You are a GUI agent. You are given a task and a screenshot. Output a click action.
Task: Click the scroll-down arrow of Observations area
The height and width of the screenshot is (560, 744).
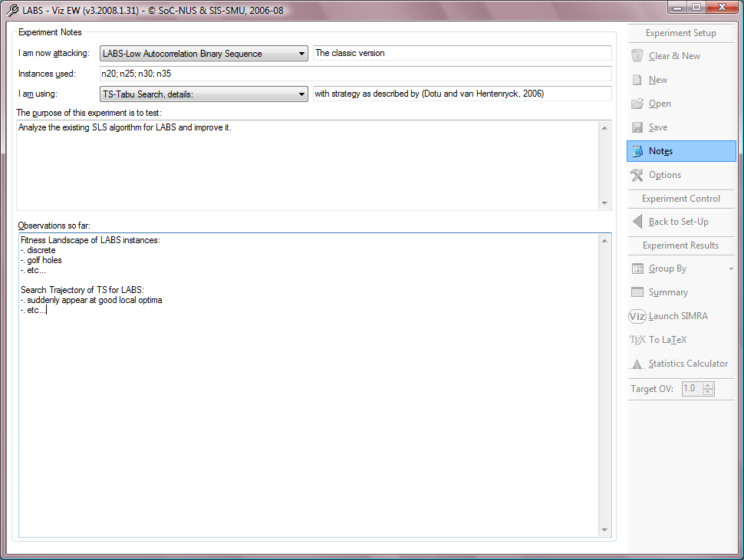click(x=604, y=529)
